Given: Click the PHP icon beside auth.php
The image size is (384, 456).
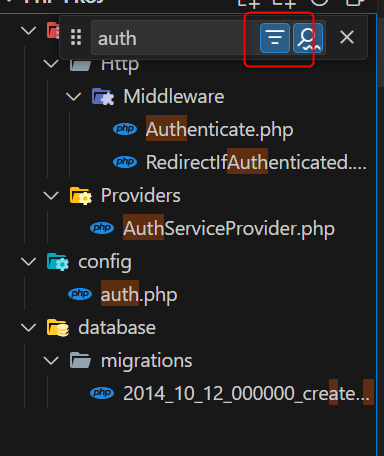Looking at the screenshot, I should [x=80, y=294].
